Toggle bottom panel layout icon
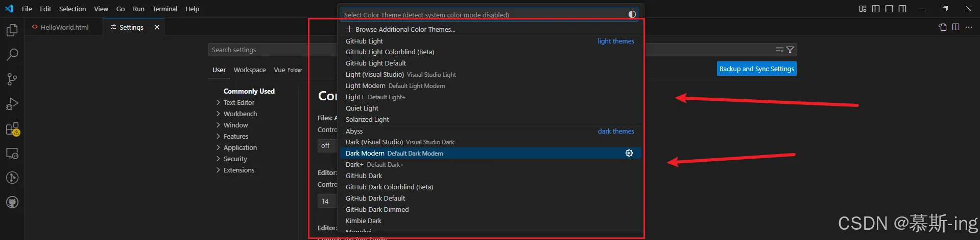Screen dimensions: 980x240 click(889, 9)
